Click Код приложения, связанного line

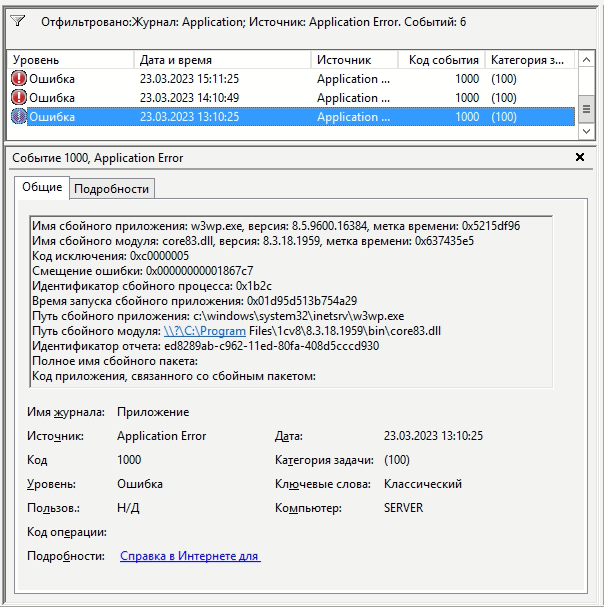(174, 376)
